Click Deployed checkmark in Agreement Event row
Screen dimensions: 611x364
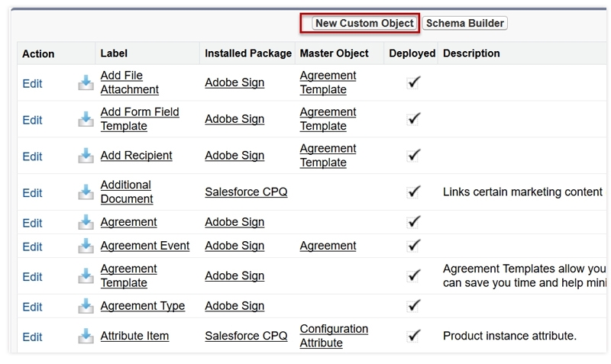pos(413,245)
